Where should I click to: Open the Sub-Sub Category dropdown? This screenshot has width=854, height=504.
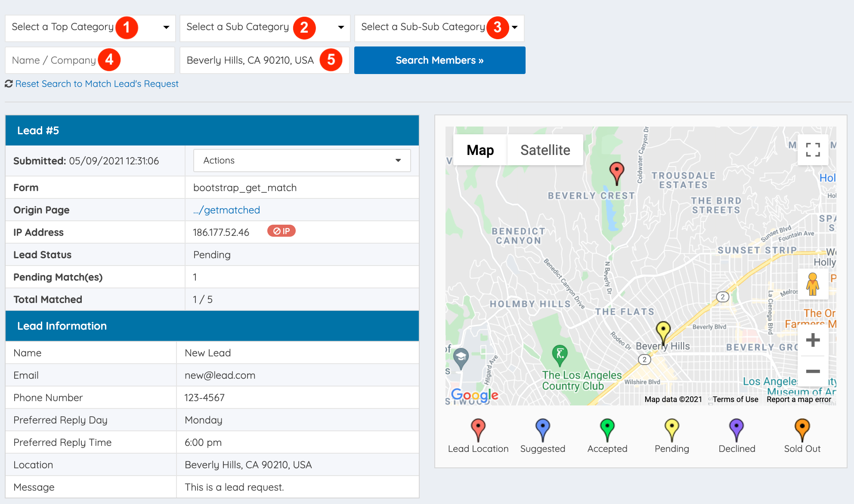[439, 28]
